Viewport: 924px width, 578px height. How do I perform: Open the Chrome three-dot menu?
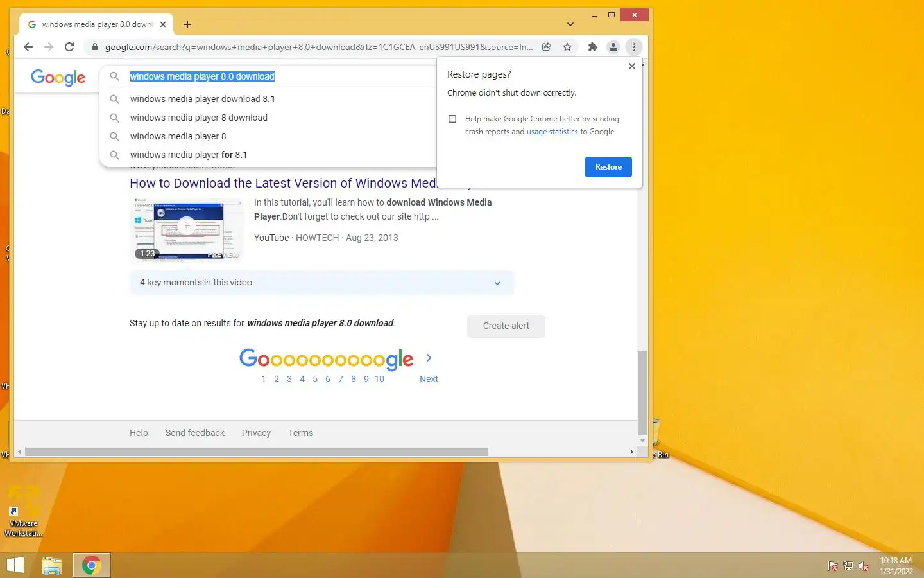[634, 47]
